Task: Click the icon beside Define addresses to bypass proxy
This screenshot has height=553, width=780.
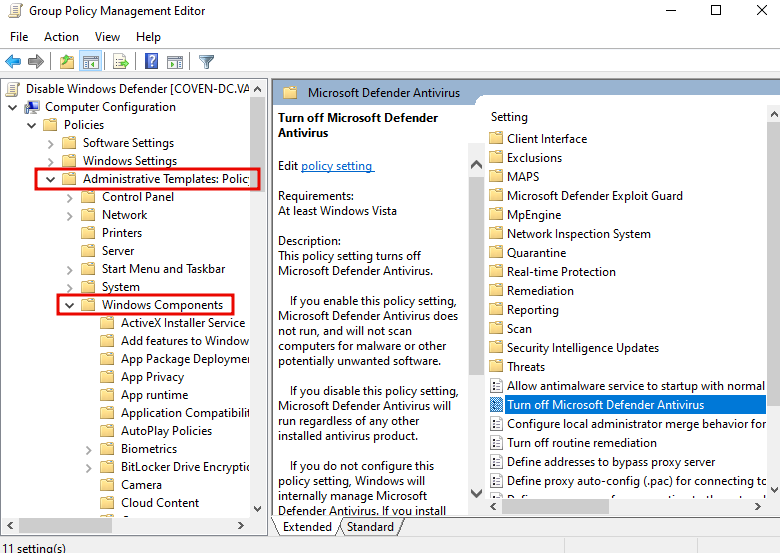Action: (x=496, y=462)
